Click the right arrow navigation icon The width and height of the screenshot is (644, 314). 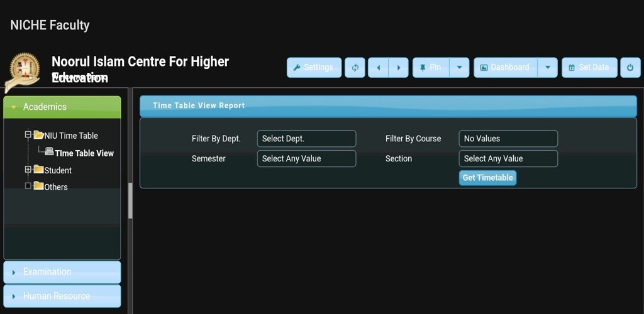(x=398, y=68)
